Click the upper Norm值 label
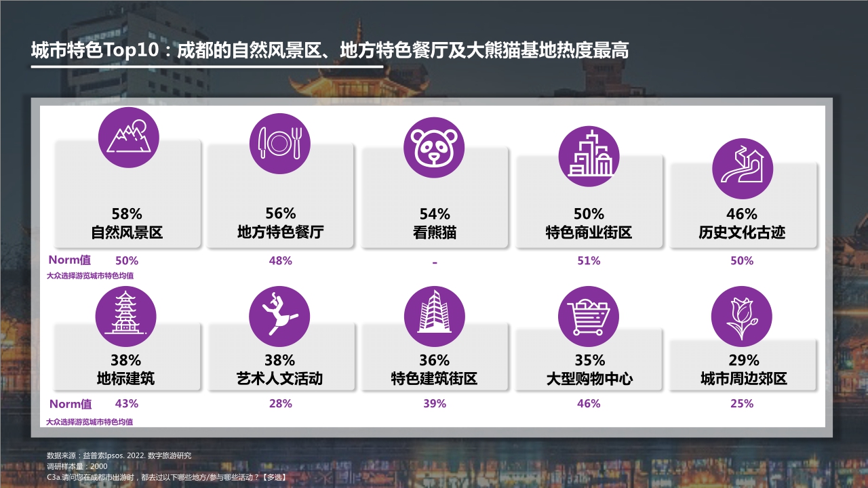Screen dimensions: 868x488 pos(70,260)
